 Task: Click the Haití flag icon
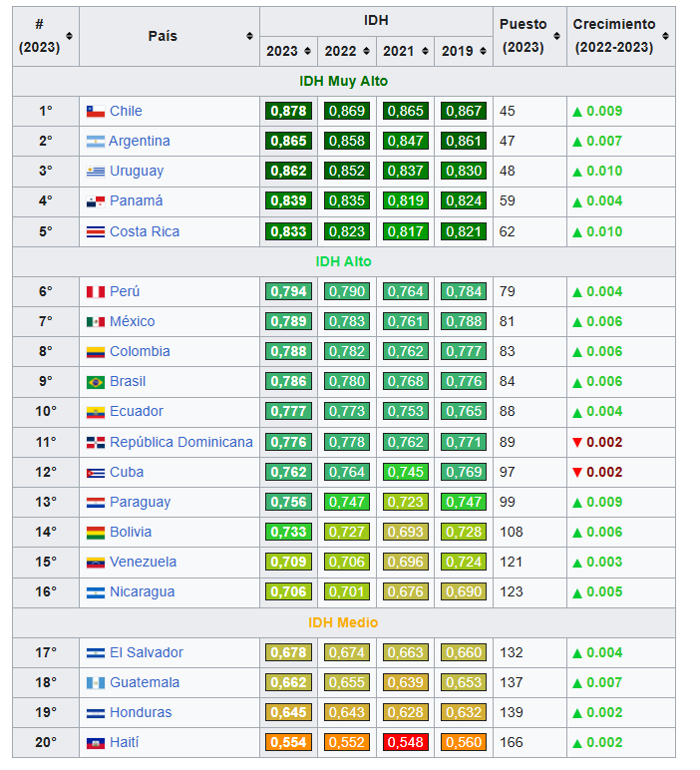coord(96,743)
